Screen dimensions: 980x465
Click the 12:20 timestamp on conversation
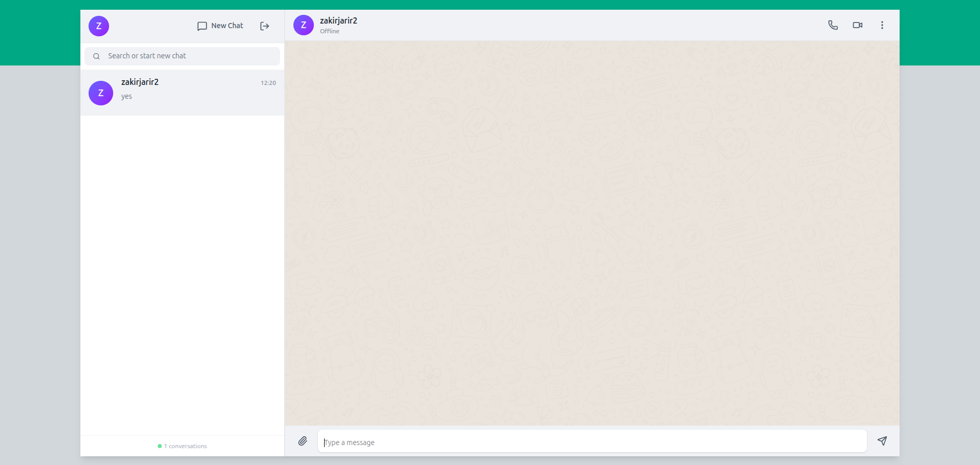tap(268, 82)
